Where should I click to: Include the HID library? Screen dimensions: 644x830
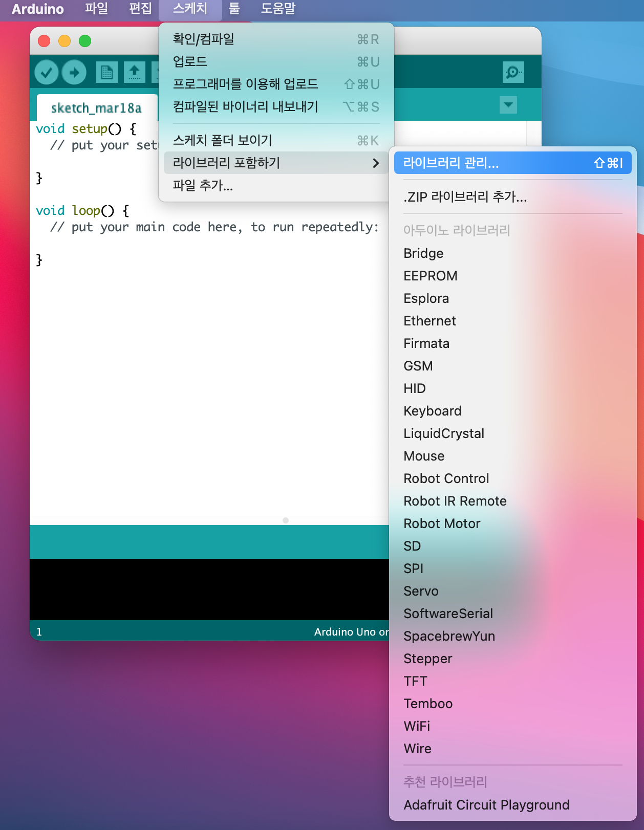pyautogui.click(x=513, y=388)
